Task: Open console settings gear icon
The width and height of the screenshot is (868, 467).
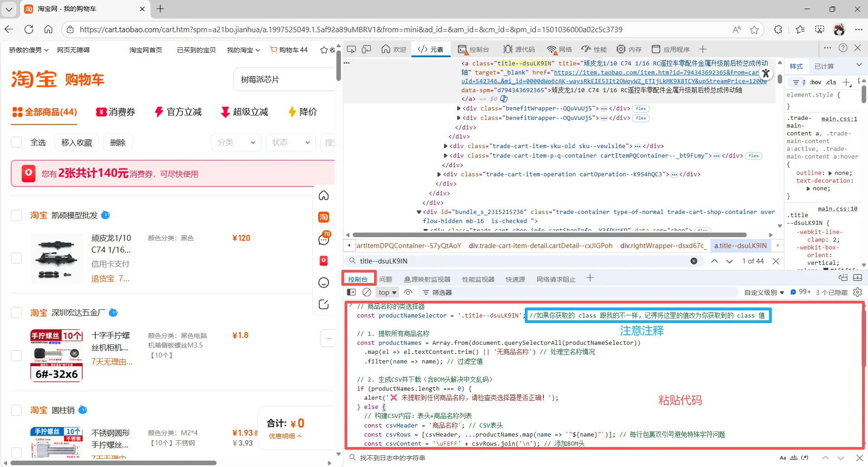Action: (858, 292)
